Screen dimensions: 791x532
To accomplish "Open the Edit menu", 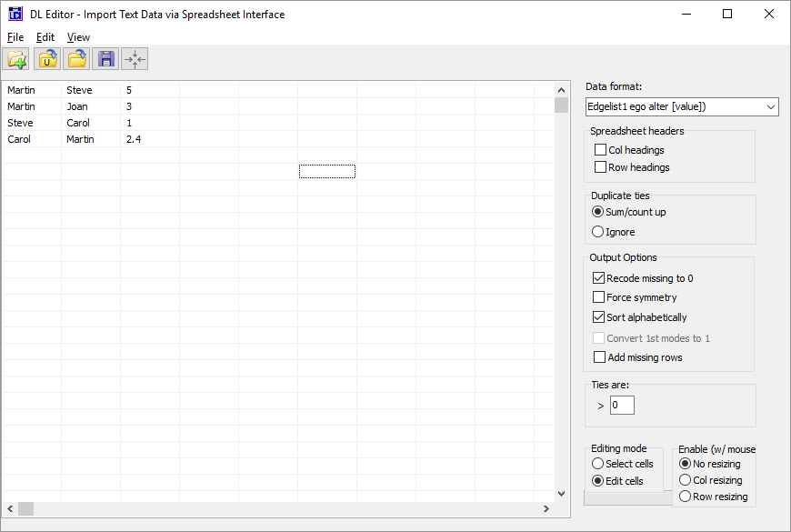I will [45, 37].
